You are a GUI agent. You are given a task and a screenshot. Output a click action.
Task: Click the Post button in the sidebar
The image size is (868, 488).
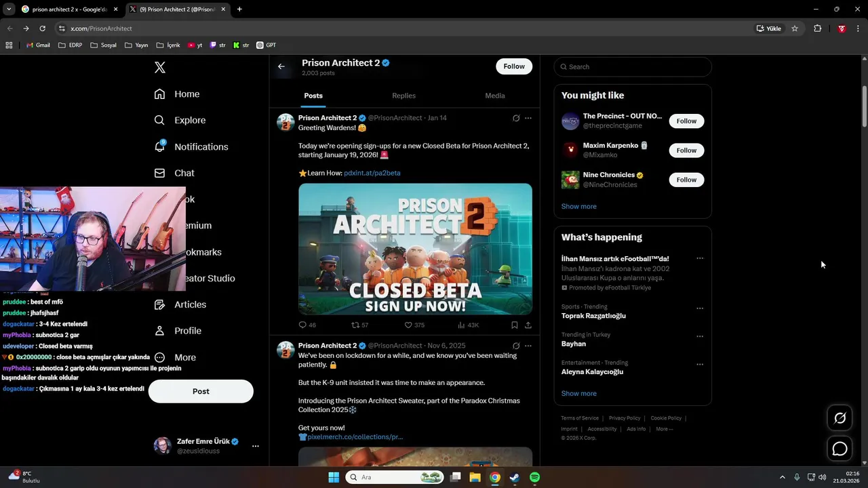tap(201, 391)
